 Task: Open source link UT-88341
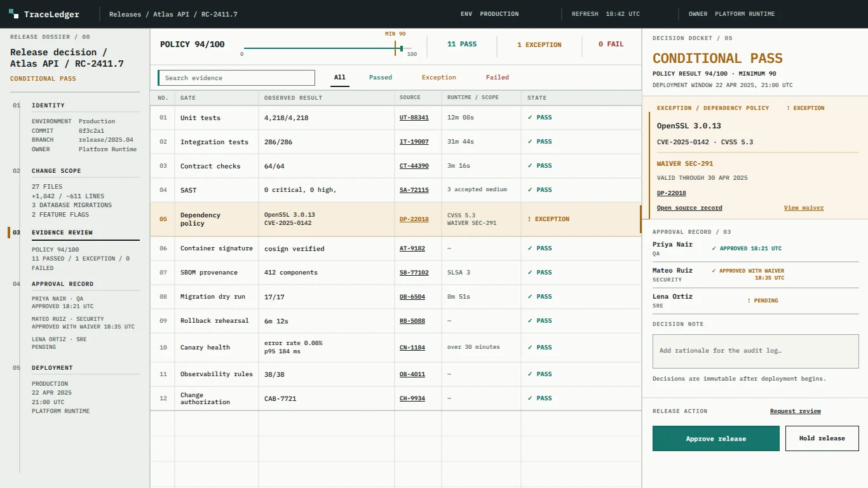[414, 118]
